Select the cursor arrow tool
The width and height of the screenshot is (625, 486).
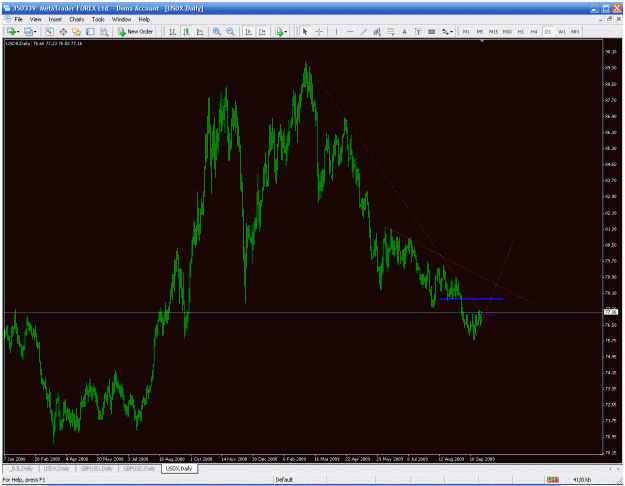(x=305, y=31)
